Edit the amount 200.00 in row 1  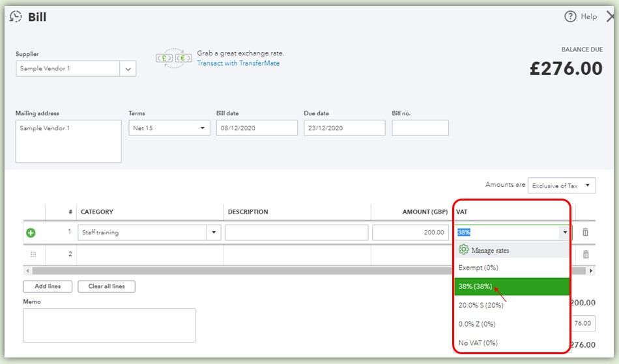point(410,232)
